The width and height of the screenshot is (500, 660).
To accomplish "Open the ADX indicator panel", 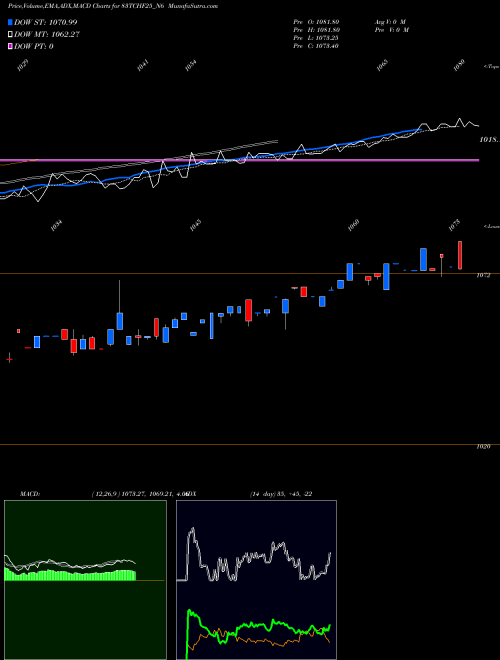I will pyautogui.click(x=256, y=580).
